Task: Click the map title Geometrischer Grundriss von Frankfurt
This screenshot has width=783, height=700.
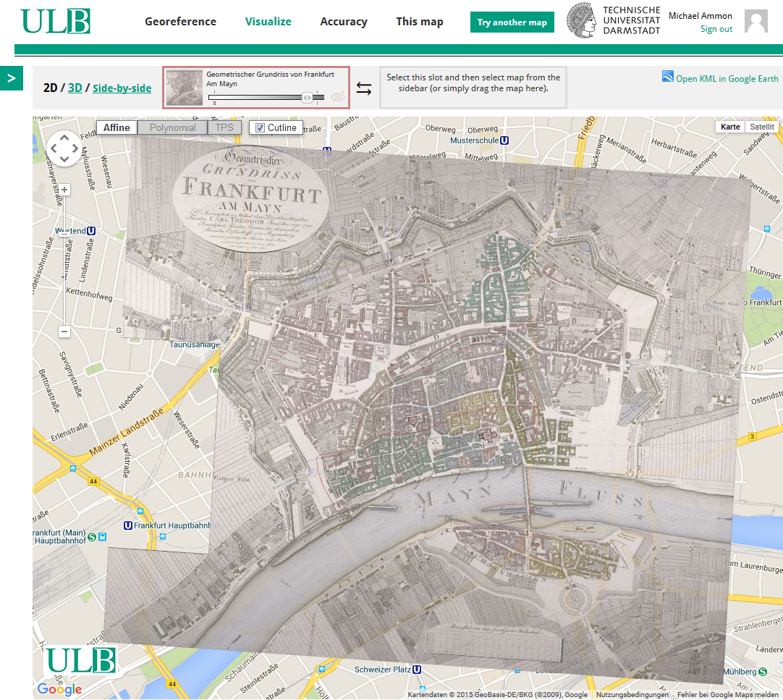Action: click(270, 79)
